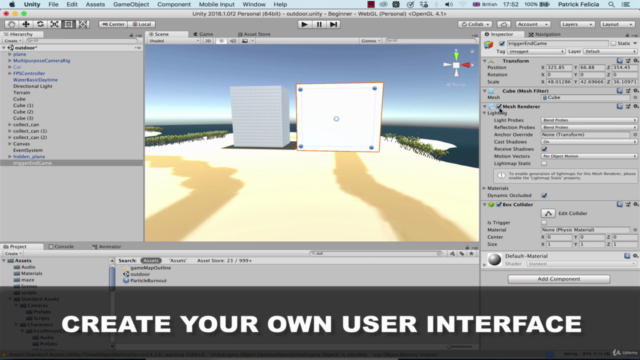This screenshot has width=640, height=360.
Task: Toggle scene lighting icon
Action: (221, 41)
